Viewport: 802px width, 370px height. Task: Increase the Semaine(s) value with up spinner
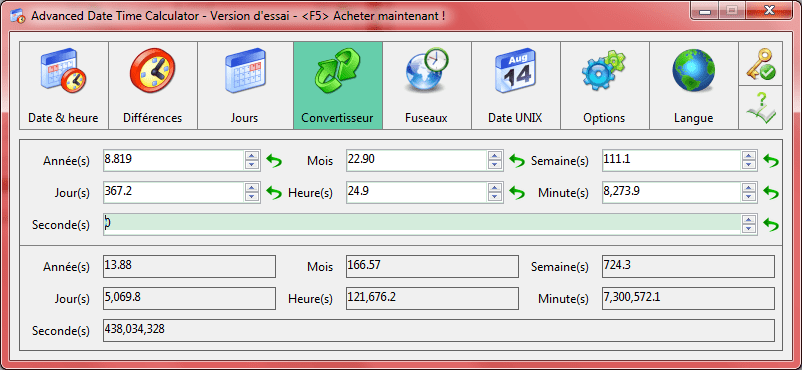[x=749, y=156]
